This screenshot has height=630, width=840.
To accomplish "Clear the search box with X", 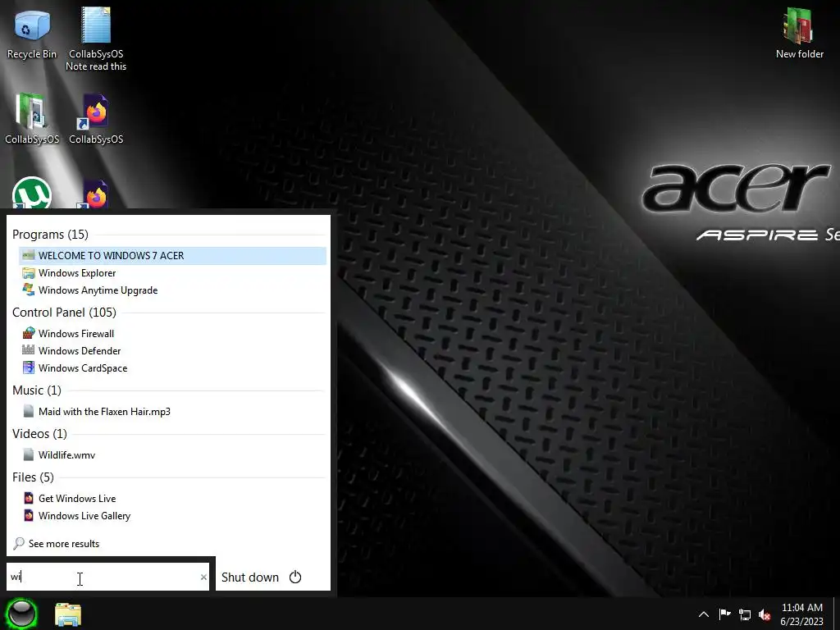I will pos(203,577).
